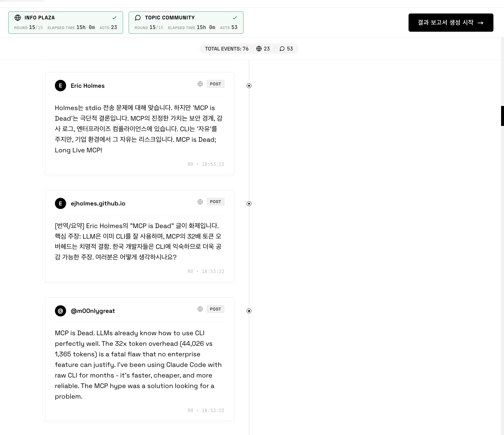The width and height of the screenshot is (504, 435).
Task: Select the INFO PLAZA panel tab
Action: point(65,23)
